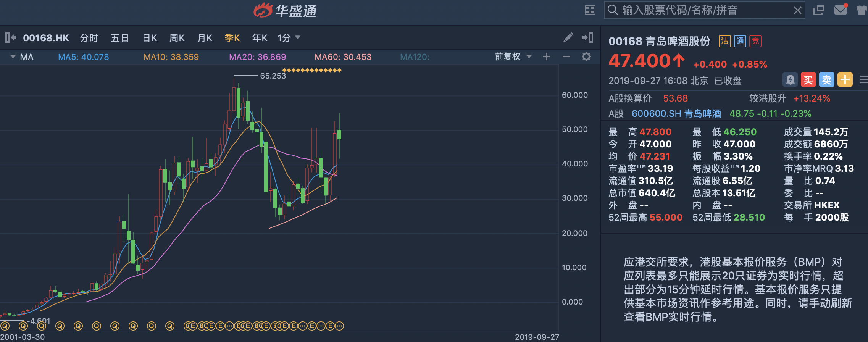Zoom out the chart with minus icon
The image size is (868, 342).
click(x=566, y=57)
